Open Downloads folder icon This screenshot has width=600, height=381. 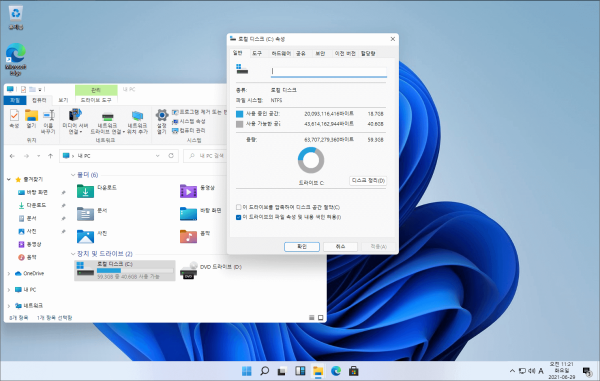pos(85,191)
